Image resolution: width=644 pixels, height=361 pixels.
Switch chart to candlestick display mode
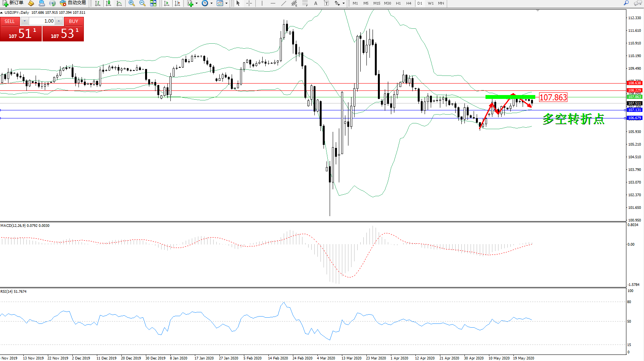[108, 3]
